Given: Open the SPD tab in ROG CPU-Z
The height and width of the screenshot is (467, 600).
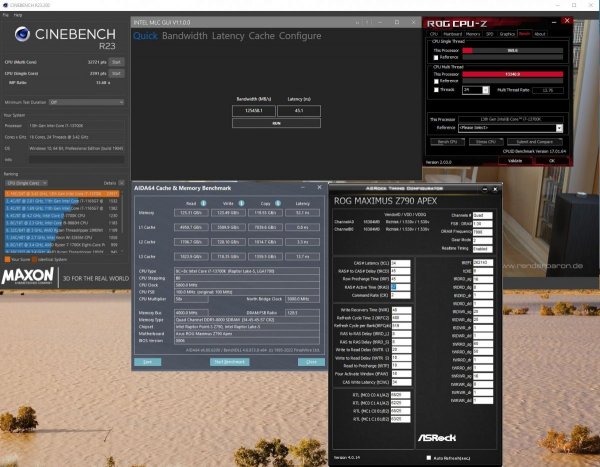Looking at the screenshot, I should point(489,34).
